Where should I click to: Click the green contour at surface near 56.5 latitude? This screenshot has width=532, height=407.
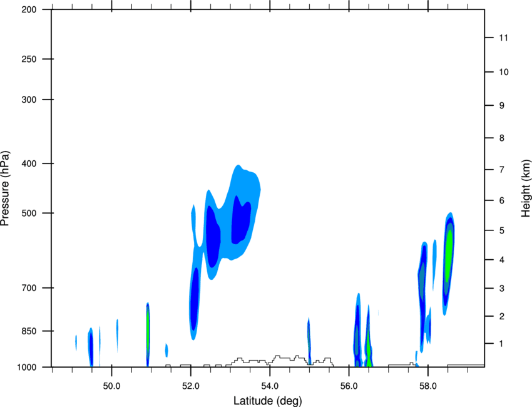coord(369,349)
